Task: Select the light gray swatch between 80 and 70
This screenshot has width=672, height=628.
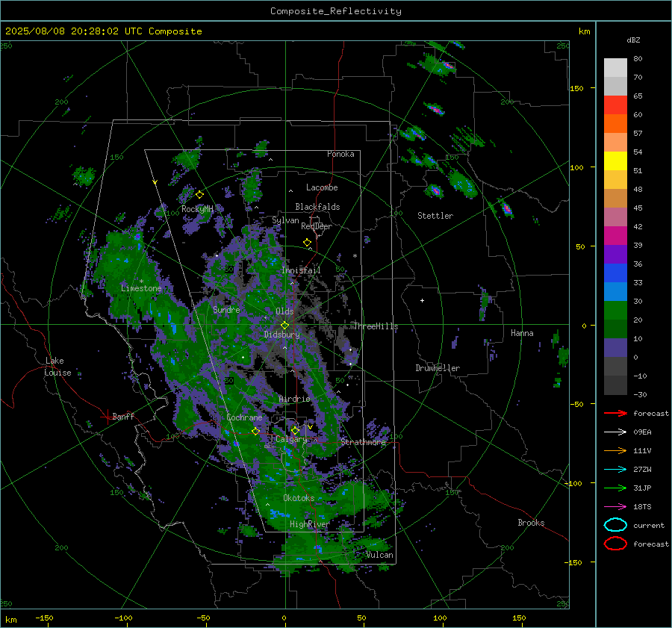Action: tap(615, 68)
